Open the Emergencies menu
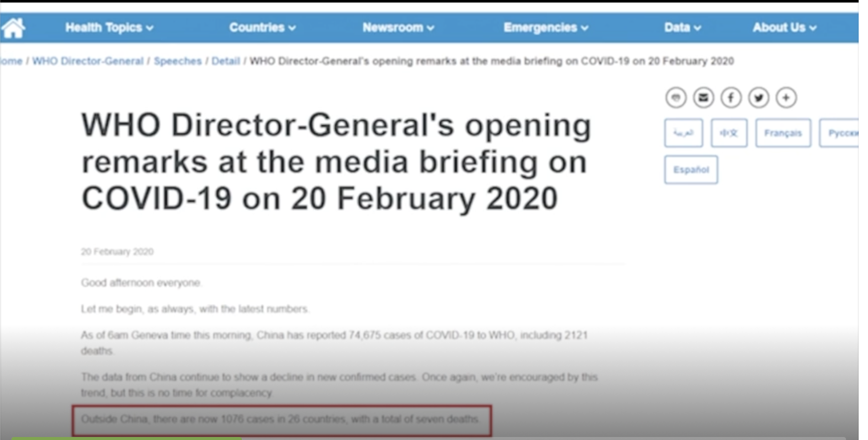The width and height of the screenshot is (868, 440). point(546,28)
